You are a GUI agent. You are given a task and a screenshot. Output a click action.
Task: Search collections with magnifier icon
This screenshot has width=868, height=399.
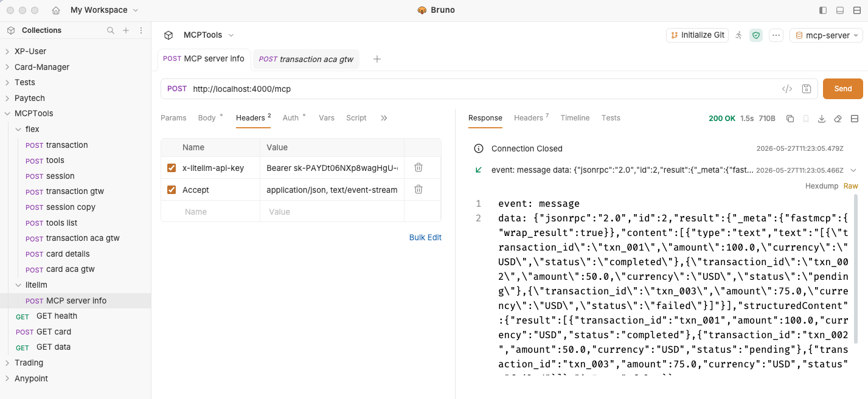(111, 30)
